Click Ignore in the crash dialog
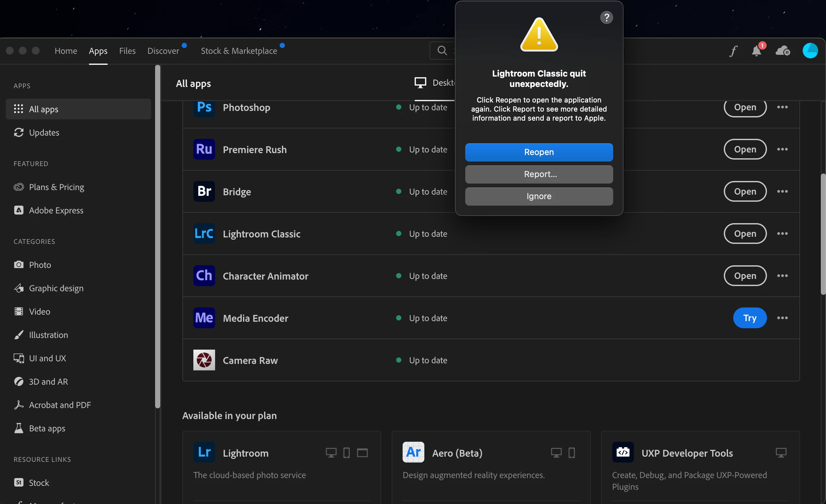Image resolution: width=826 pixels, height=504 pixels. (539, 196)
